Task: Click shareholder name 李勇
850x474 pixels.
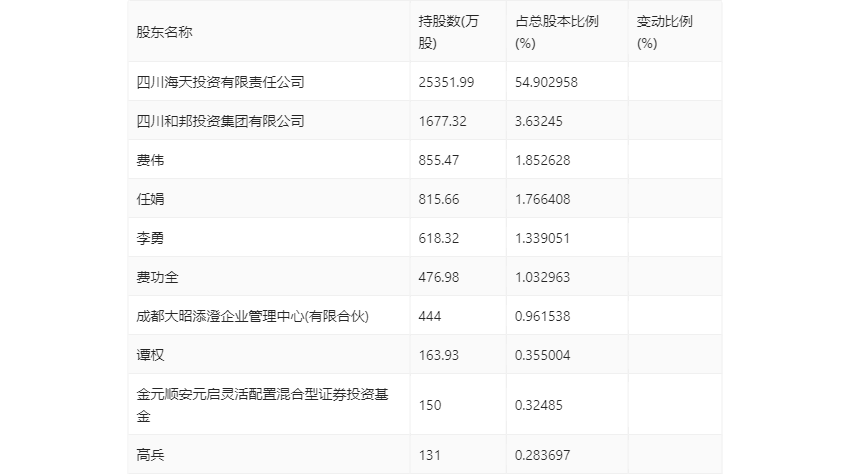Action: point(150,238)
